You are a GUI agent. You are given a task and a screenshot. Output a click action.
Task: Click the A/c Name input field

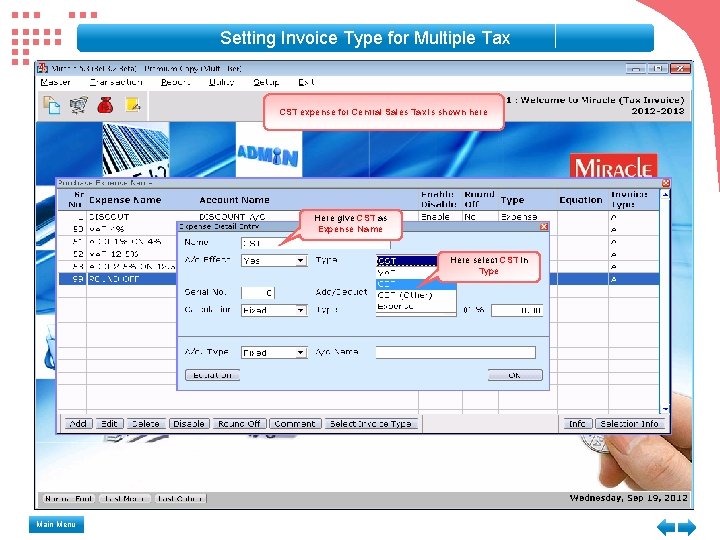[456, 352]
